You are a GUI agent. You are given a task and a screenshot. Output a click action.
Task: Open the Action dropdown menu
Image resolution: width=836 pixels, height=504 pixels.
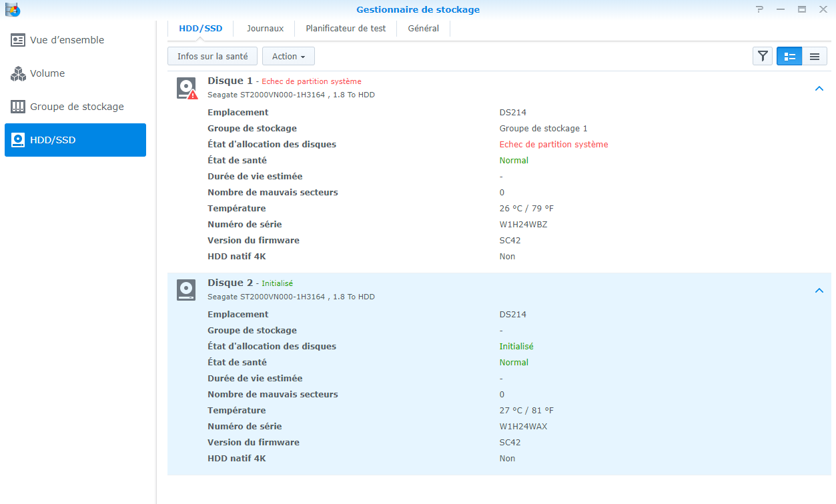[x=288, y=57]
